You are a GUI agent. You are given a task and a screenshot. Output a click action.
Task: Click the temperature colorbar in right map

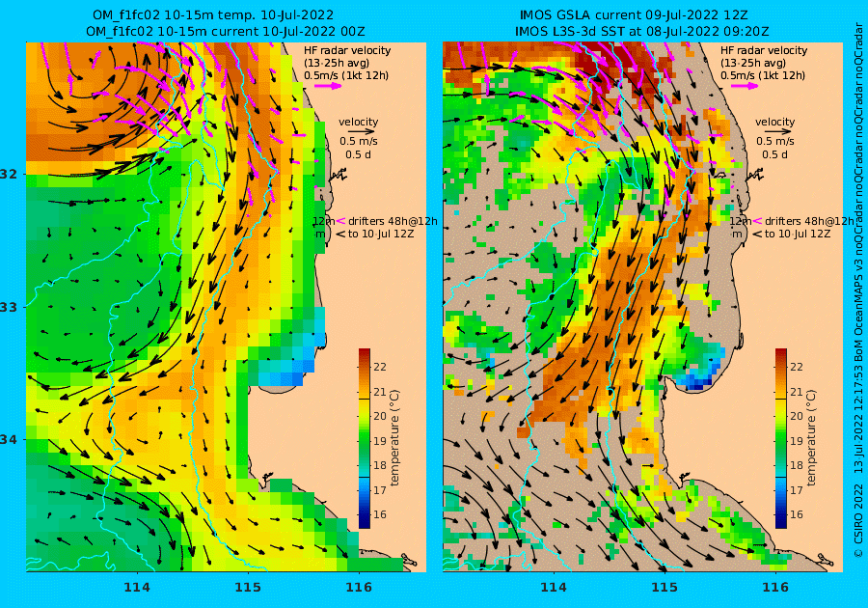781,438
